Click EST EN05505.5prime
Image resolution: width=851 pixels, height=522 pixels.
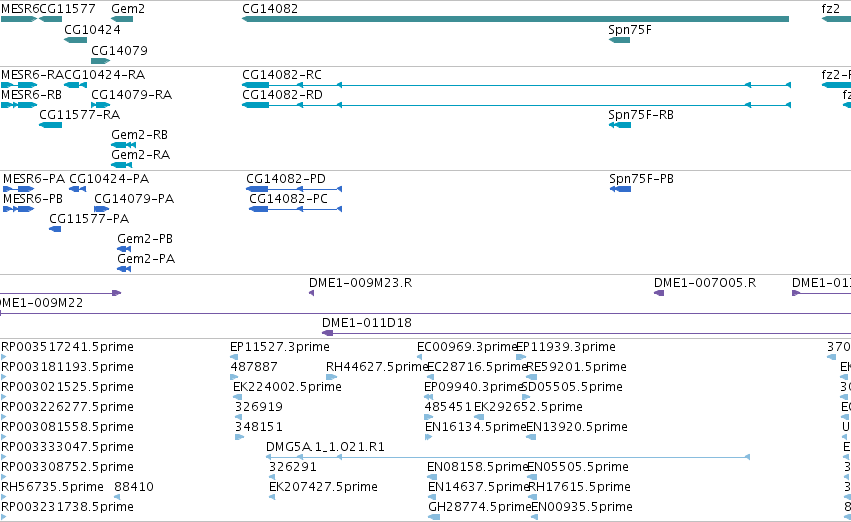point(578,467)
